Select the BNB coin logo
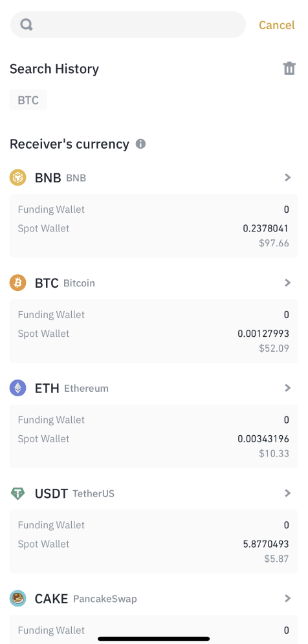Screen dimensions: 308x644 (x=17, y=177)
